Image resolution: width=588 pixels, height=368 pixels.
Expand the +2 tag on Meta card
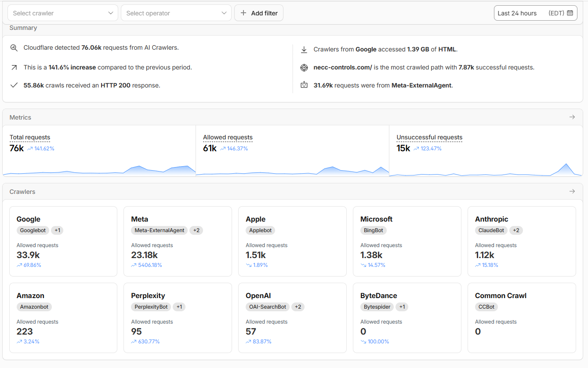coord(196,230)
